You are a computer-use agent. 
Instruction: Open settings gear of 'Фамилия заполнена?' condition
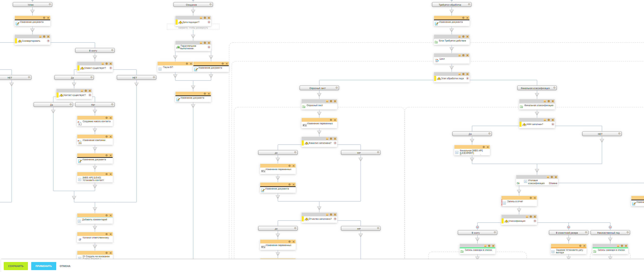(331, 139)
